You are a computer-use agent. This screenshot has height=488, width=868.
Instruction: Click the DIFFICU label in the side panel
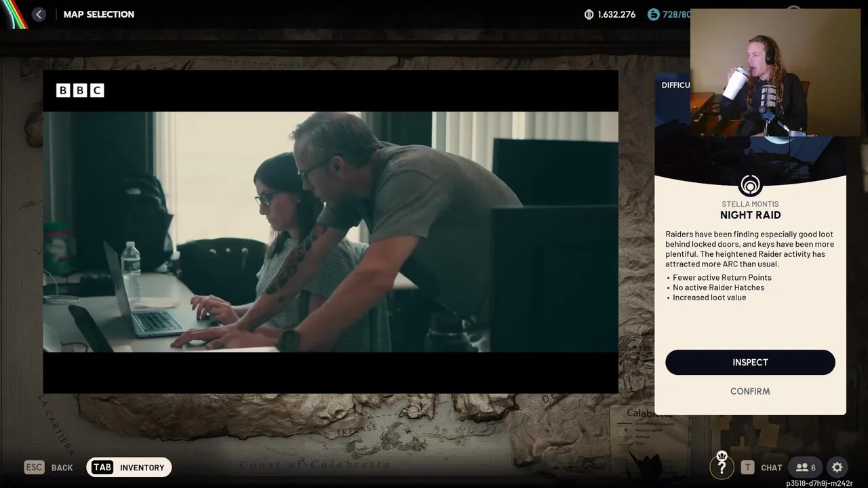tap(675, 85)
